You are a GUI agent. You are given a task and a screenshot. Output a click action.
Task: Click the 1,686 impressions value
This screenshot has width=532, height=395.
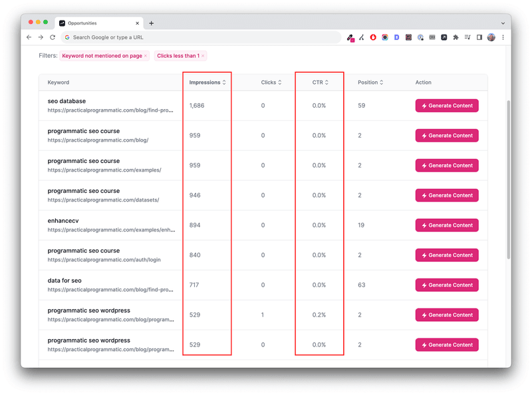point(197,106)
